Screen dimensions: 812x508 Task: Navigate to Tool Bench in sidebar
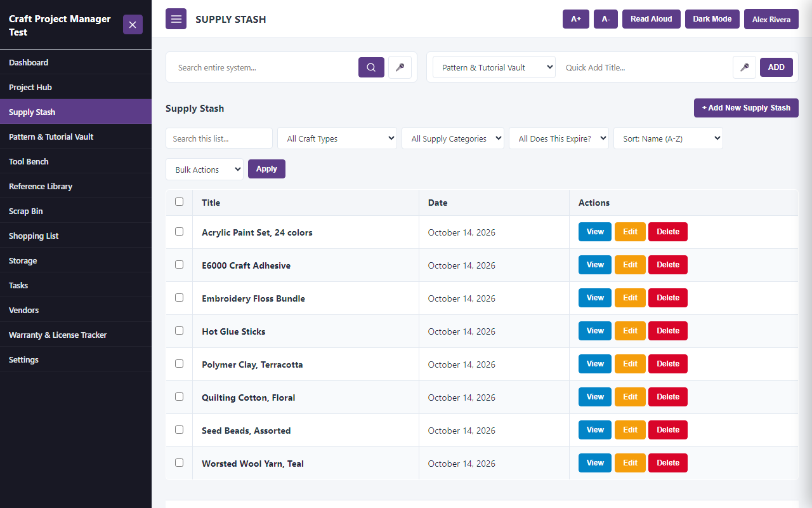(75, 161)
